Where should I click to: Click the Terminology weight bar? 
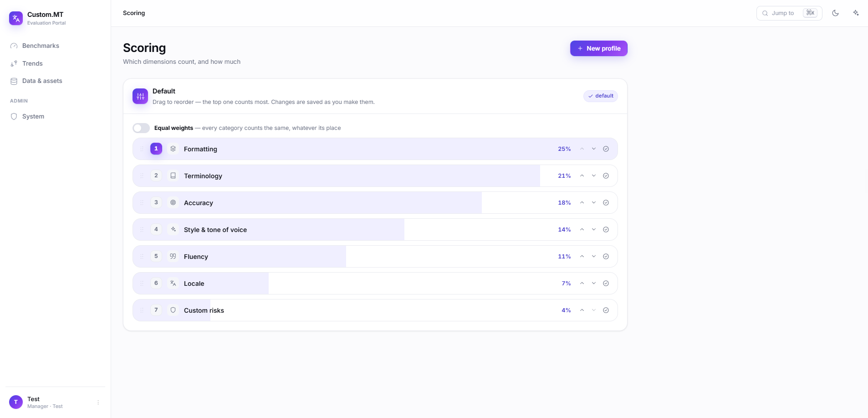click(375, 175)
